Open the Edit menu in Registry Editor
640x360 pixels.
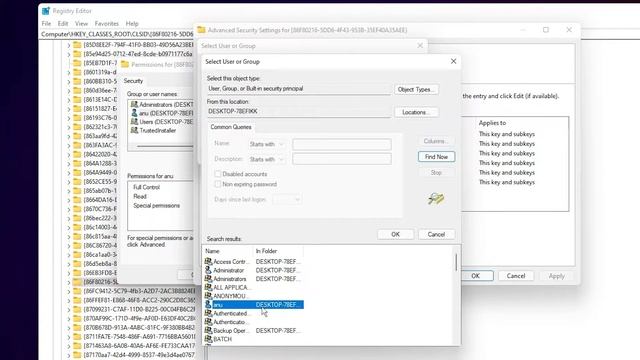[63, 24]
